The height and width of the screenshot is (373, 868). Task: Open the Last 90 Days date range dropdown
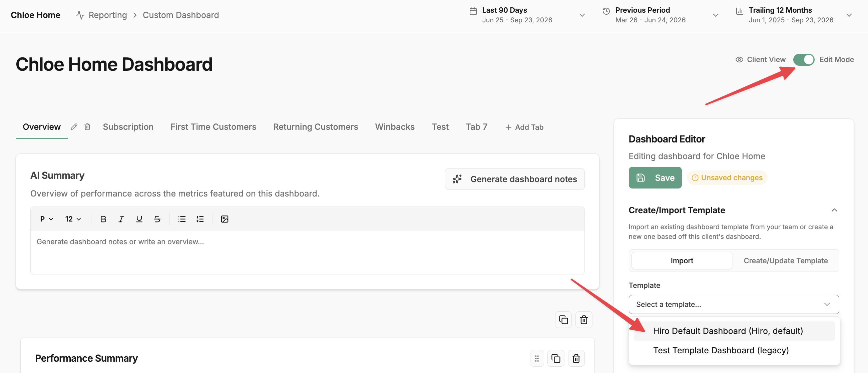coord(527,15)
